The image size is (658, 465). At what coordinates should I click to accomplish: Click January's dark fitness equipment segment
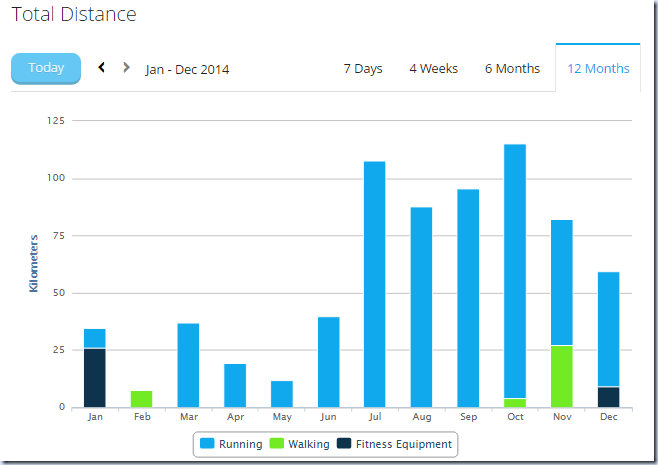click(x=95, y=378)
